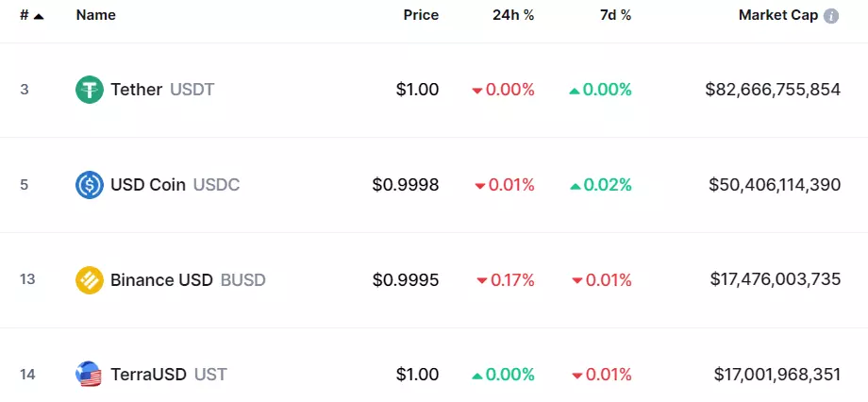Click the Tether coin logo icon

[x=89, y=91]
